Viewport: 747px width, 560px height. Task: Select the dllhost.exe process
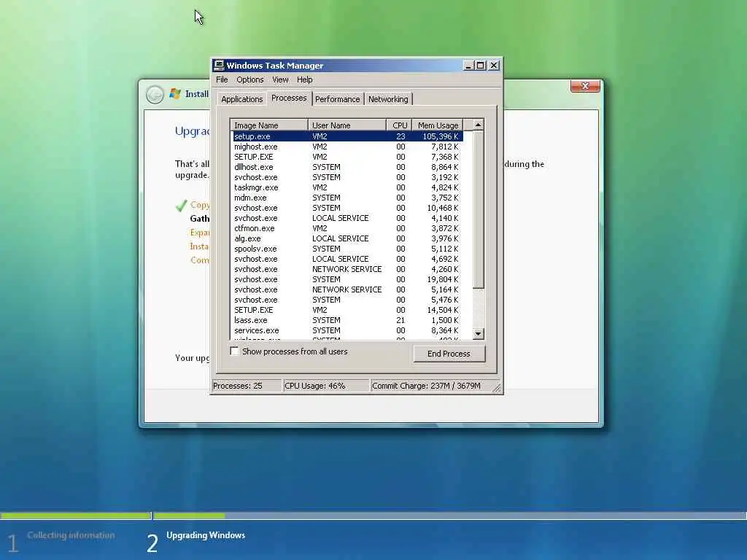click(x=347, y=167)
